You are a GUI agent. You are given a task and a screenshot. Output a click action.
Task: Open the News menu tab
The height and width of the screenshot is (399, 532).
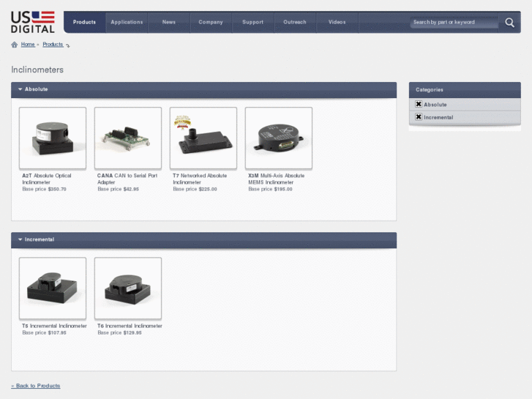[169, 22]
